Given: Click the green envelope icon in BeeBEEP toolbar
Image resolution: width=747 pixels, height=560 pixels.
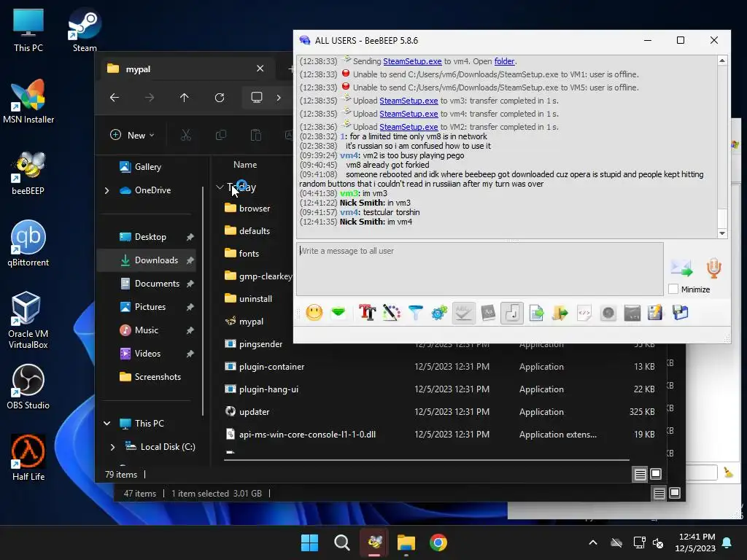Looking at the screenshot, I should 338,313.
